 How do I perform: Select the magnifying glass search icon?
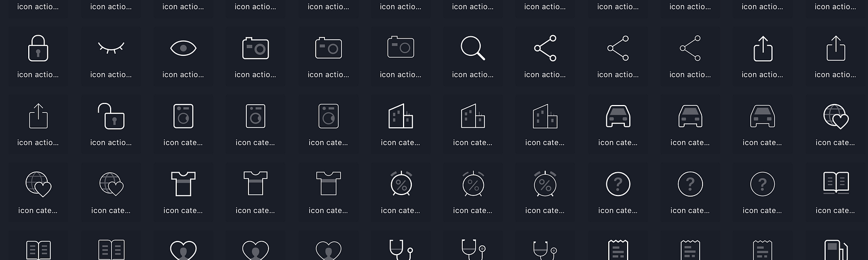[x=473, y=48]
